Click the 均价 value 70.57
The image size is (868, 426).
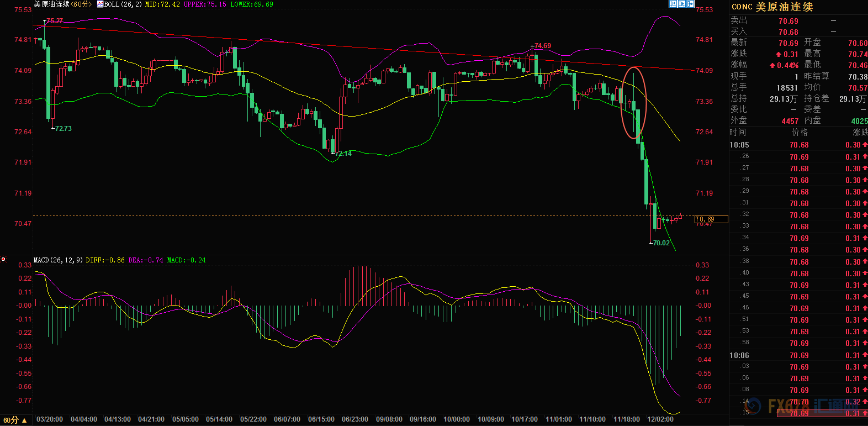point(858,88)
